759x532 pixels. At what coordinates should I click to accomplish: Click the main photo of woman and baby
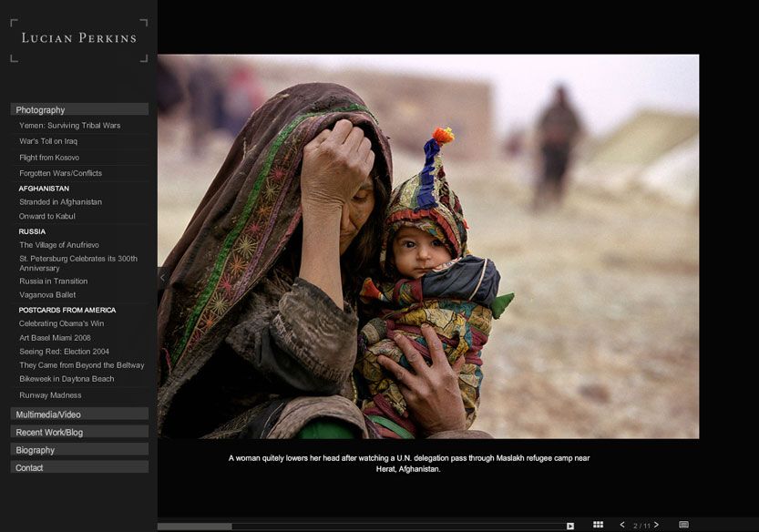[428, 246]
